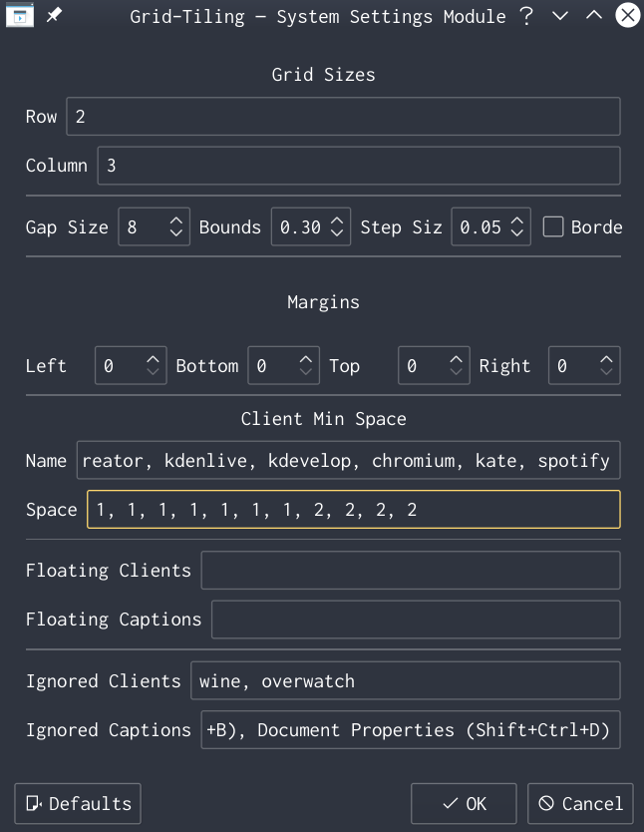Dismiss the dialog with Cancel
Viewport: 644px width, 832px height.
[580, 803]
